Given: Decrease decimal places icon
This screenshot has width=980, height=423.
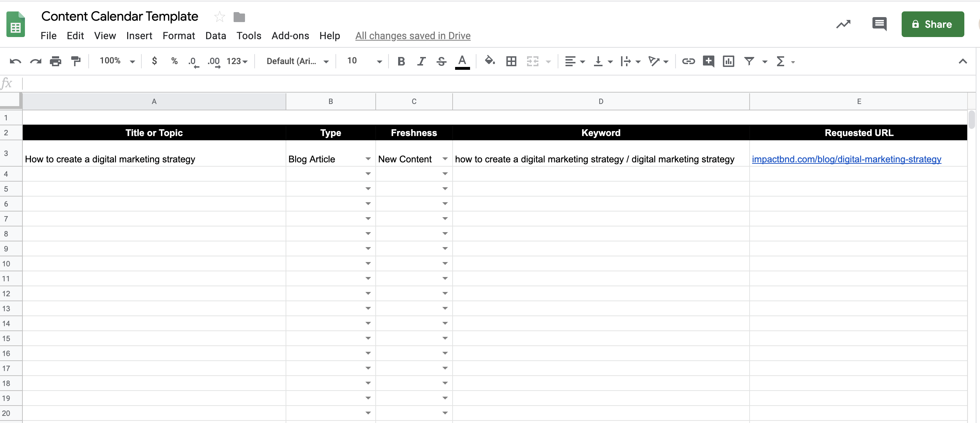Looking at the screenshot, I should (193, 62).
